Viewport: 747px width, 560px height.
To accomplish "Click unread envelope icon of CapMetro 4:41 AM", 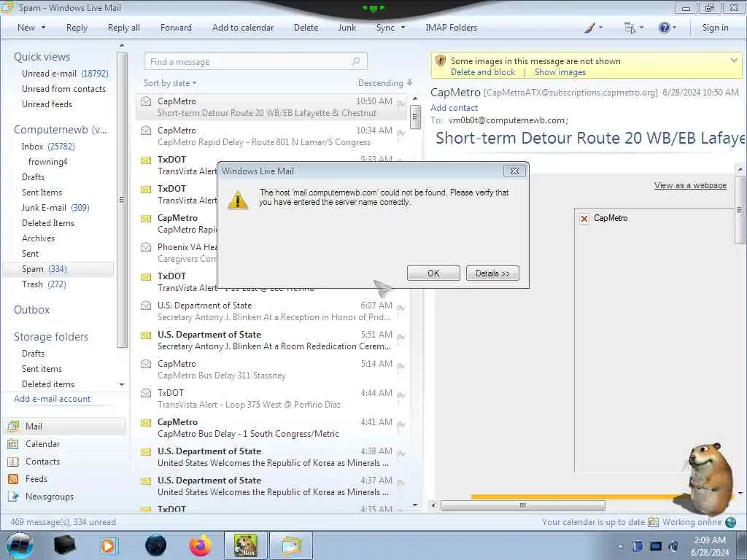I will point(146,422).
